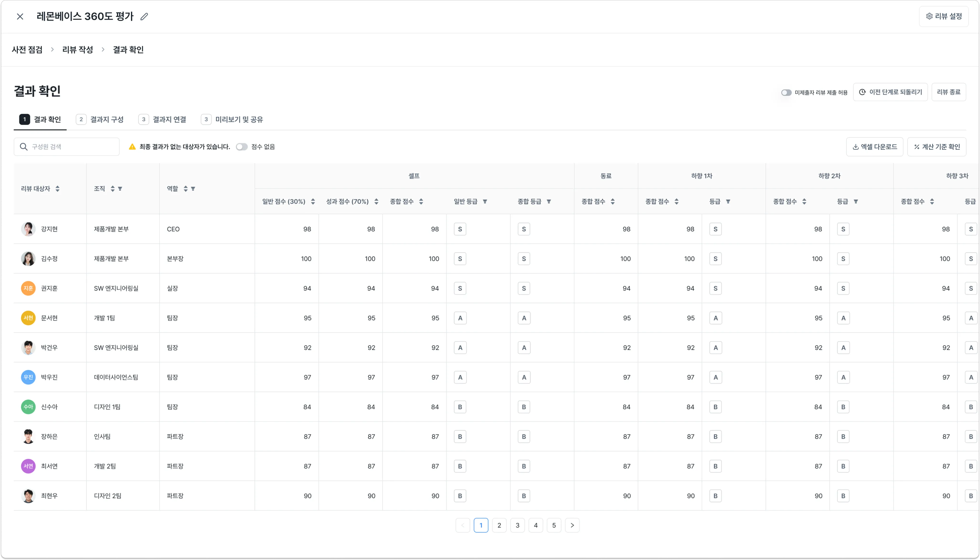Sort by 일반 점수 (30%) column
980x560 pixels.
click(313, 202)
